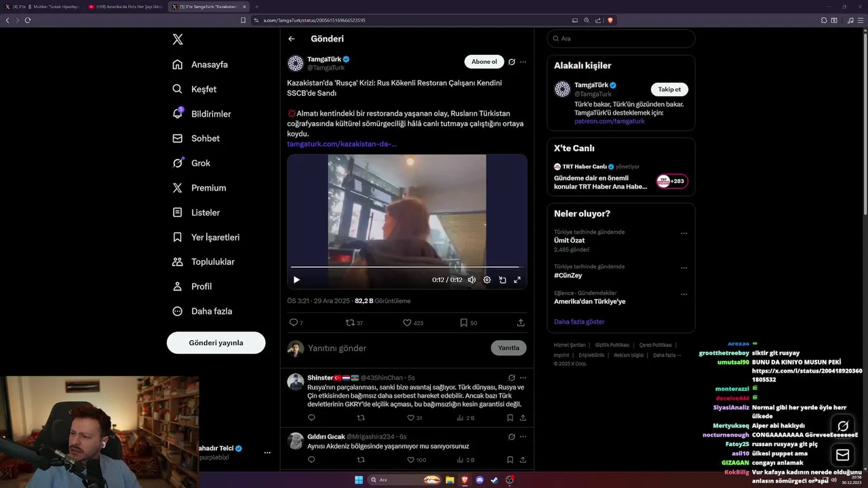868x488 pixels.
Task: Open Premium in sidebar
Action: click(x=199, y=188)
